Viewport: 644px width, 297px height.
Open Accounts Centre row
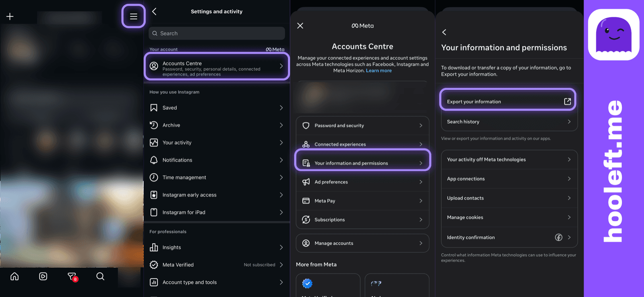tap(217, 66)
